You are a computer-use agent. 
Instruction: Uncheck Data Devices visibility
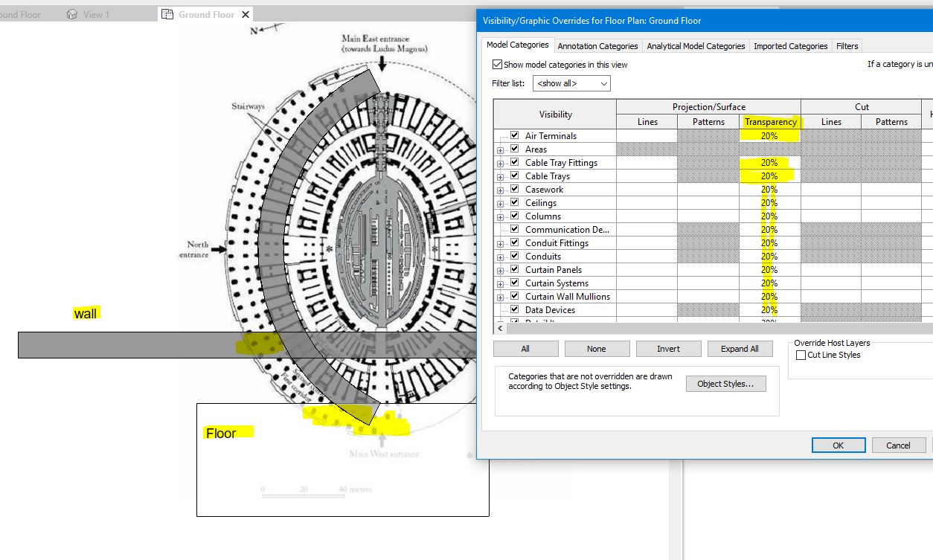click(x=515, y=309)
